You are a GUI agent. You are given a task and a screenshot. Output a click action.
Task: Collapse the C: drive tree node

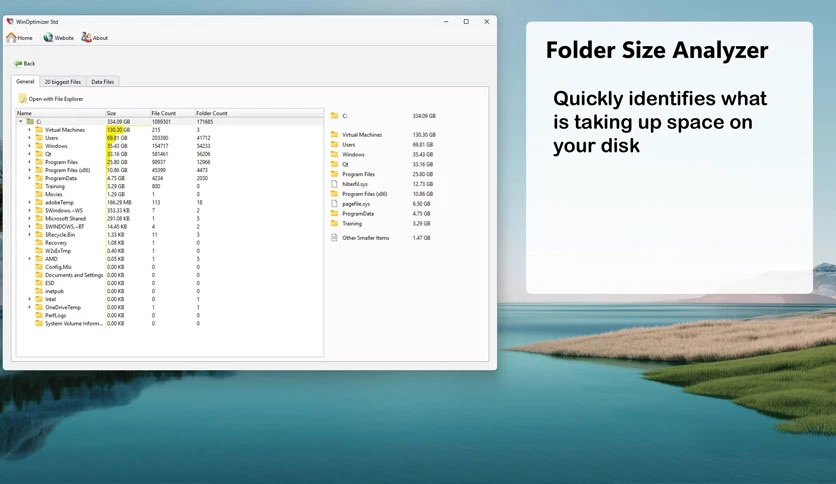[21, 122]
